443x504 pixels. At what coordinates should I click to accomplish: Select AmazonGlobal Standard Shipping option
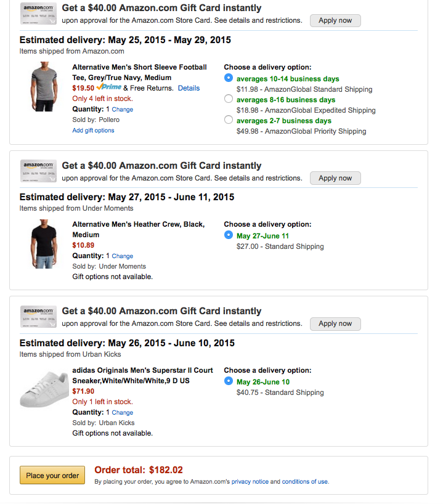click(229, 78)
